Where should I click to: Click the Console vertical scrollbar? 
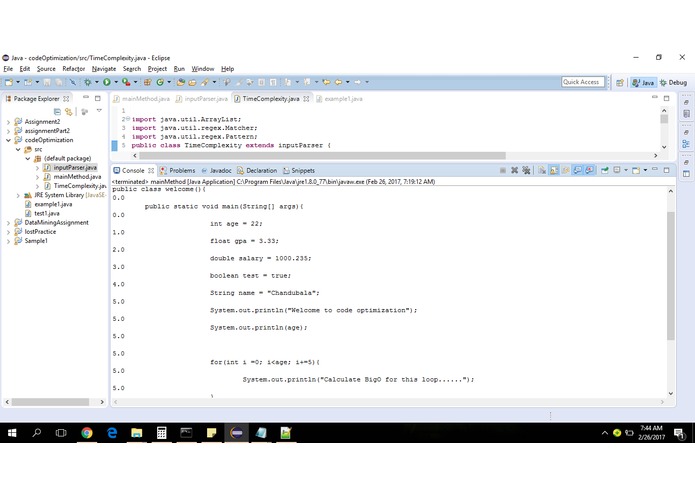click(671, 276)
